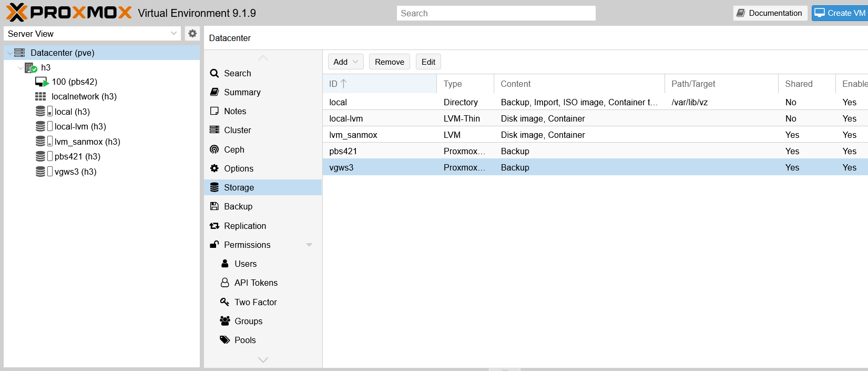Click the Proxmox logo
This screenshot has width=868, height=371.
pyautogui.click(x=69, y=12)
